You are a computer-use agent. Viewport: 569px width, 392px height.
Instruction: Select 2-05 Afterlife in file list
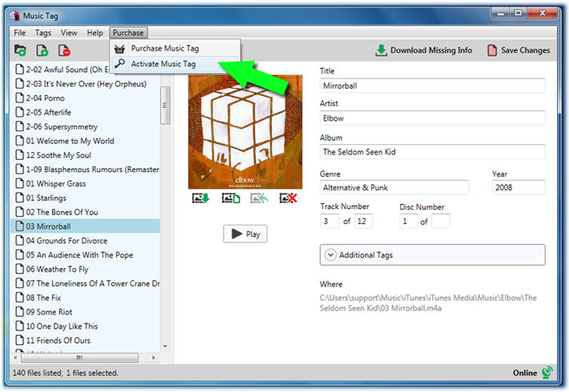[86, 113]
